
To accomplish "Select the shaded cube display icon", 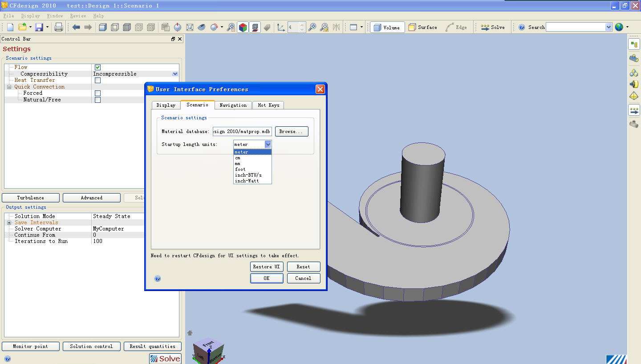I will (x=102, y=27).
